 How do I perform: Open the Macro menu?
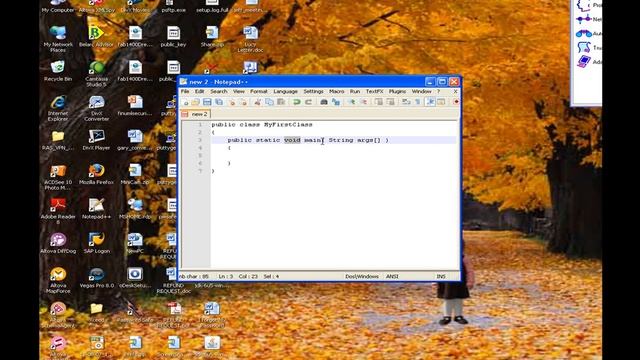[336, 91]
